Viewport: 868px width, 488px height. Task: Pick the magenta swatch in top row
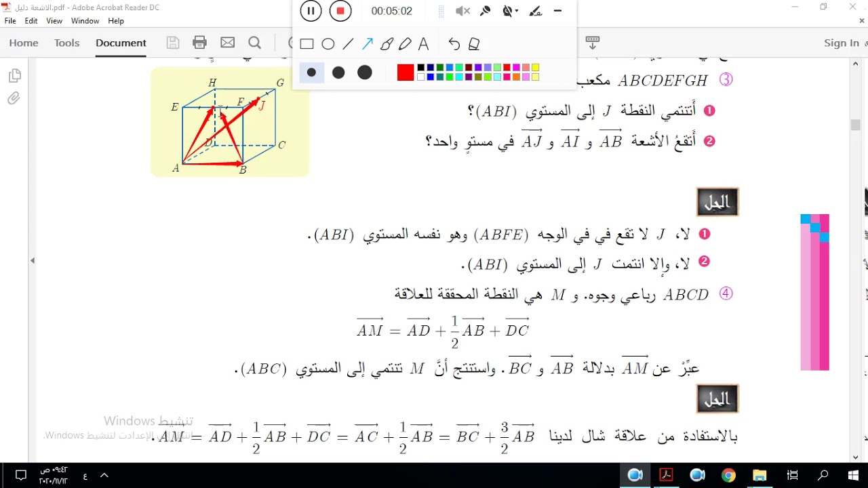tap(516, 68)
